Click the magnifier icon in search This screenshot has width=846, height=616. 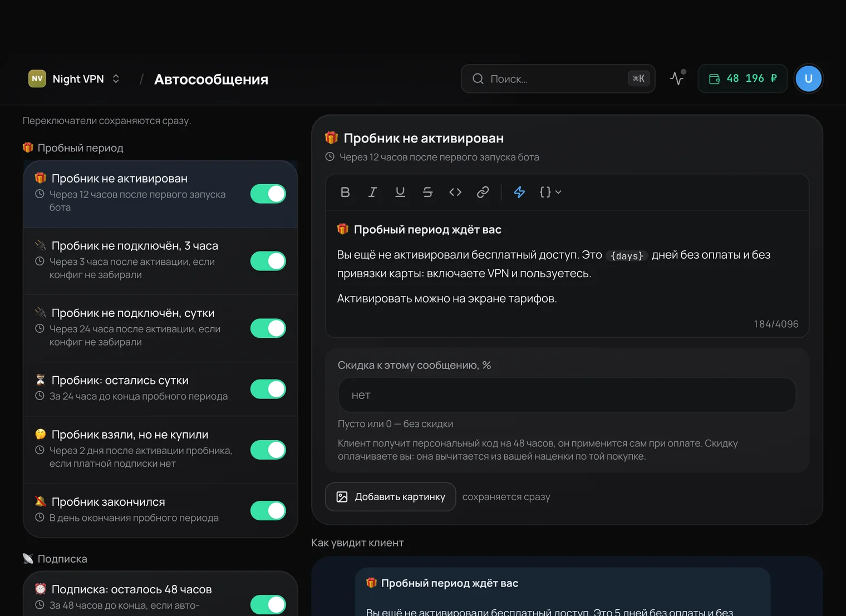pyautogui.click(x=478, y=79)
